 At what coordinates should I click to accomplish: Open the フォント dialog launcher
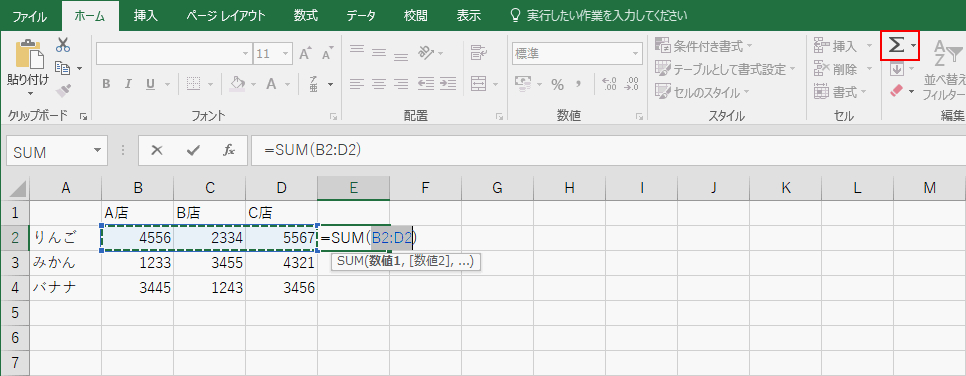pyautogui.click(x=334, y=116)
